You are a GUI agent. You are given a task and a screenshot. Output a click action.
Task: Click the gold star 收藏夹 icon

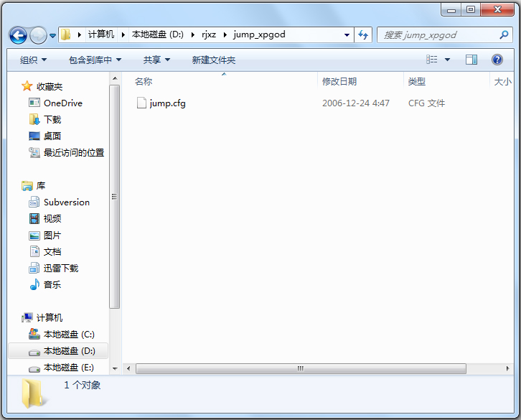(27, 86)
